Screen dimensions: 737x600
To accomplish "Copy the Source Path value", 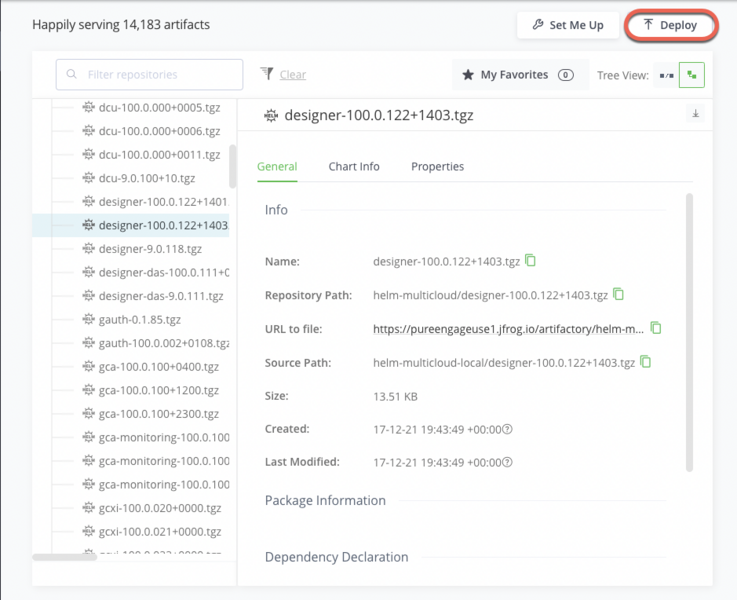I will tap(646, 362).
